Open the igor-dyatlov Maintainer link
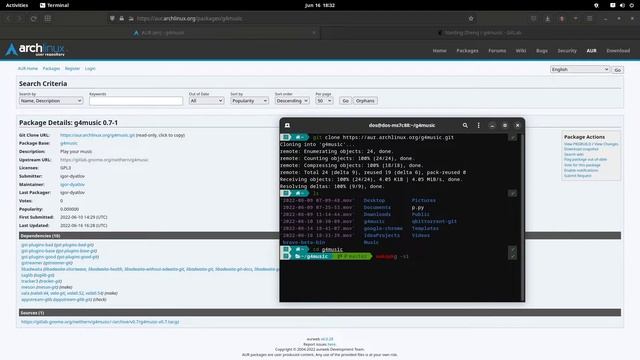The width and height of the screenshot is (640, 360). (72, 184)
